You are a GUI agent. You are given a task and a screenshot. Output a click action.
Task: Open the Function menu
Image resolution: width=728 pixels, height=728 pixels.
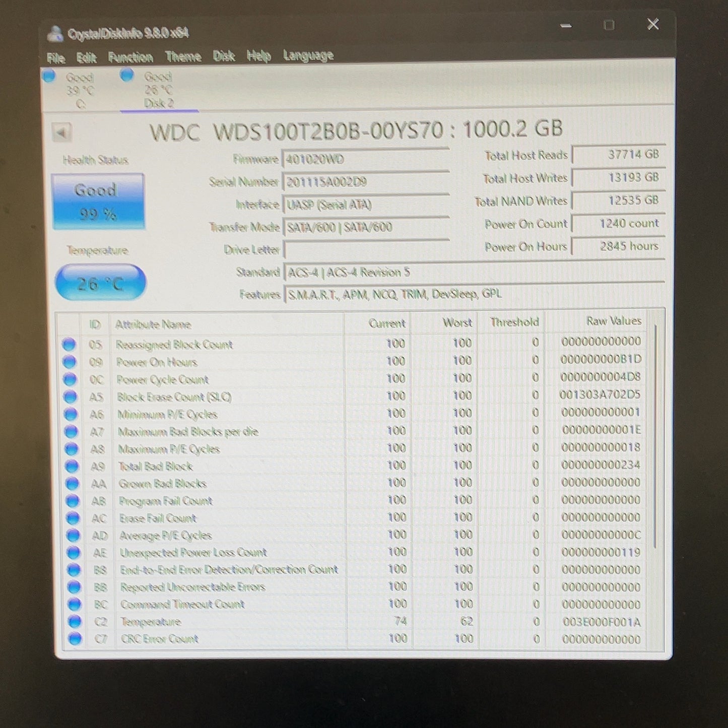click(130, 57)
